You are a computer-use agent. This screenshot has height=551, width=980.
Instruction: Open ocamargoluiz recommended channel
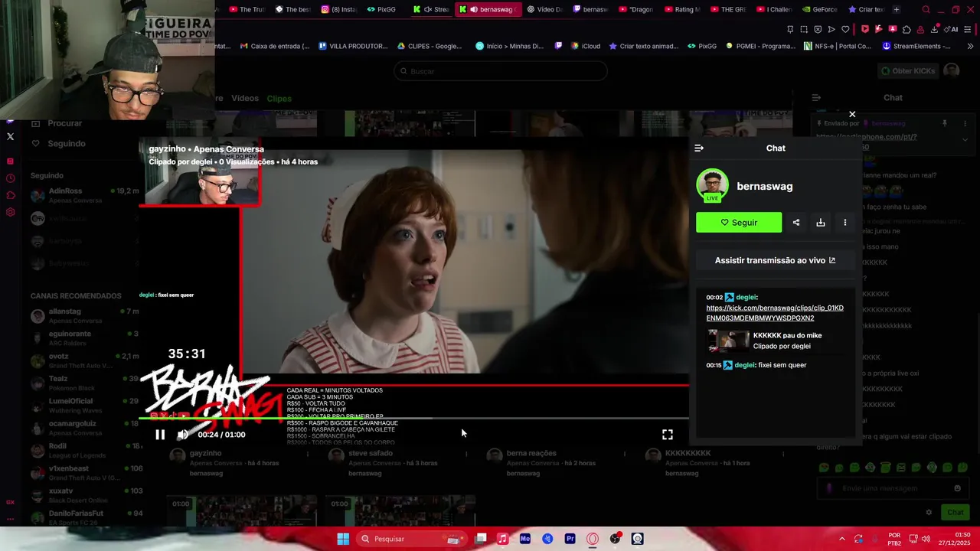[84, 427]
